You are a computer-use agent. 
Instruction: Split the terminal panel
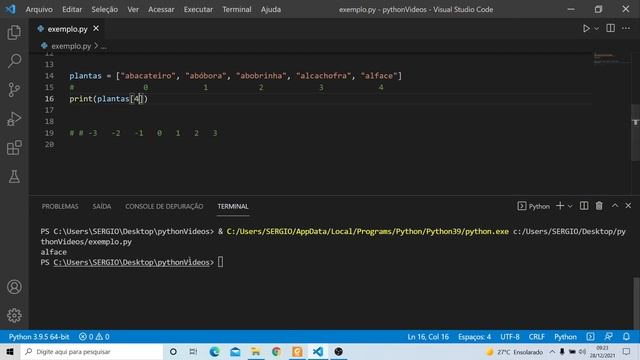point(584,206)
